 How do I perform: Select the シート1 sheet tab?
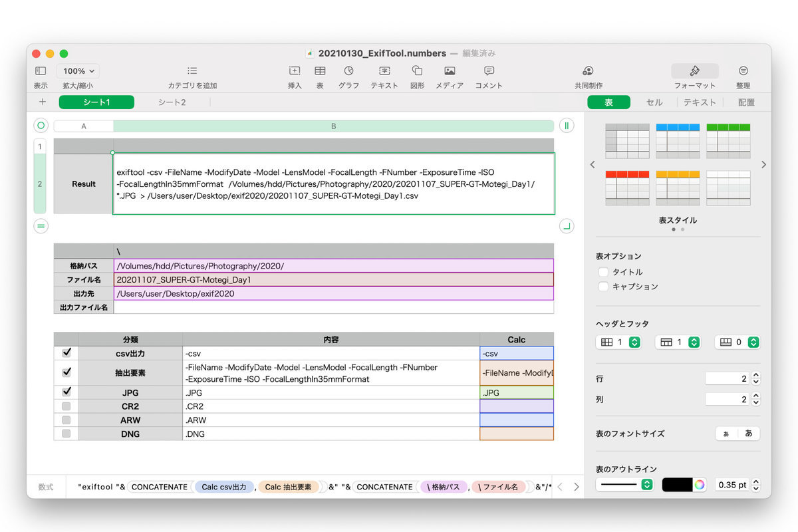coord(96,102)
